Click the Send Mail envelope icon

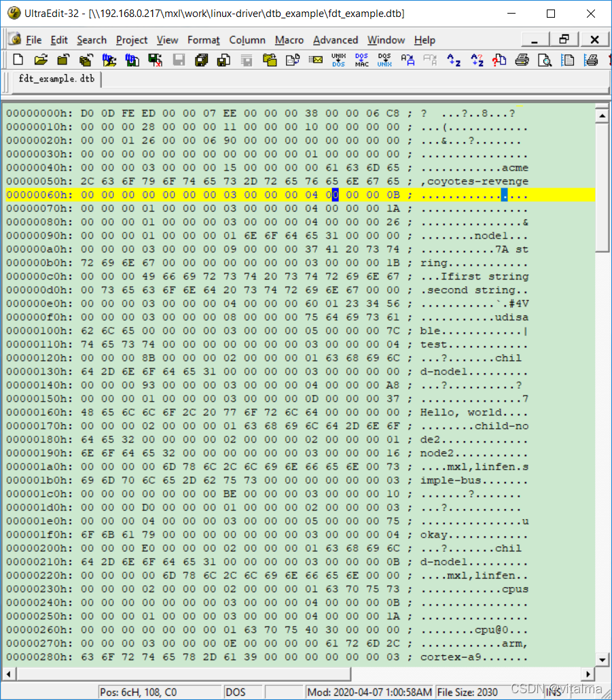pos(315,59)
